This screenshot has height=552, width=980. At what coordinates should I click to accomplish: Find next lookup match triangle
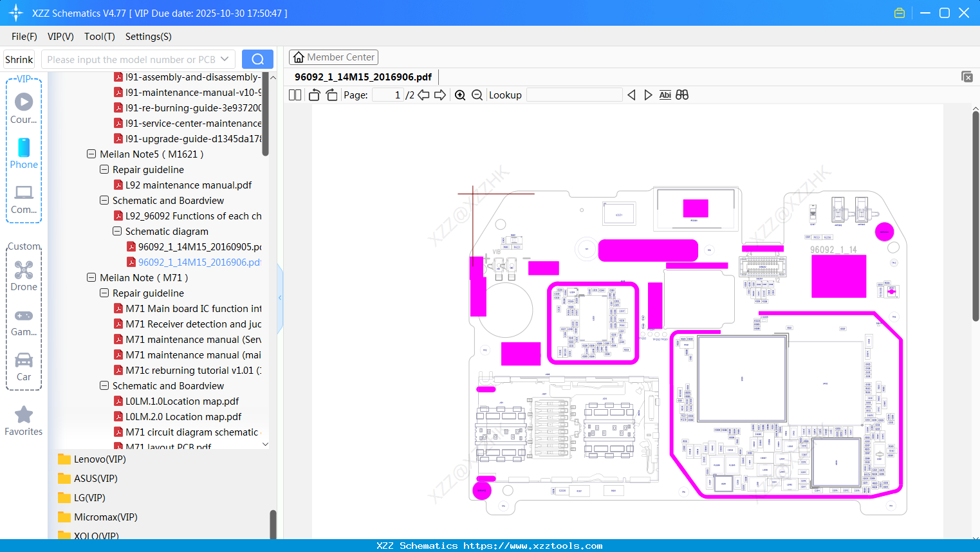648,95
